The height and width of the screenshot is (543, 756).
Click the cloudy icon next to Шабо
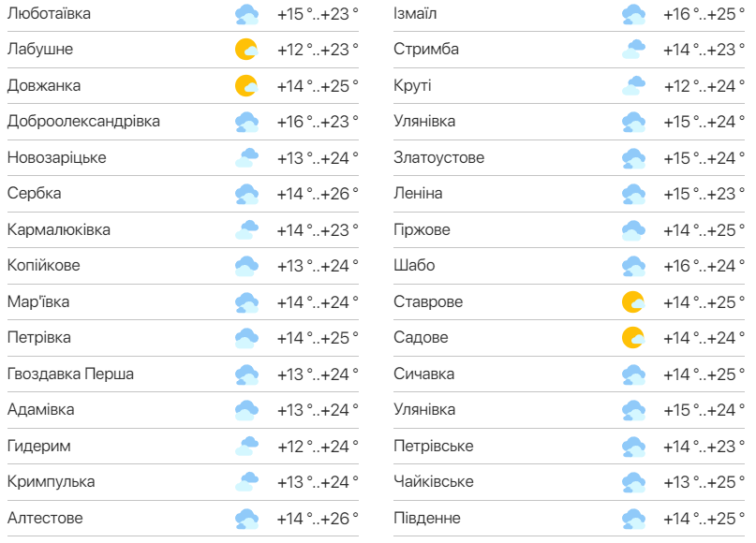pos(636,265)
